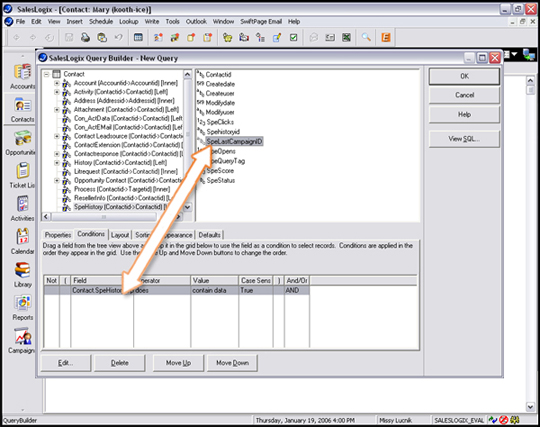Open the Reports sidebar icon
This screenshot has width=540, height=427.
[23, 303]
